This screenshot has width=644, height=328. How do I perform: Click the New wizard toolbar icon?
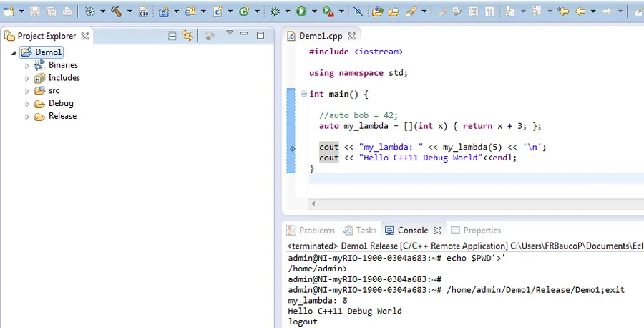[9, 11]
